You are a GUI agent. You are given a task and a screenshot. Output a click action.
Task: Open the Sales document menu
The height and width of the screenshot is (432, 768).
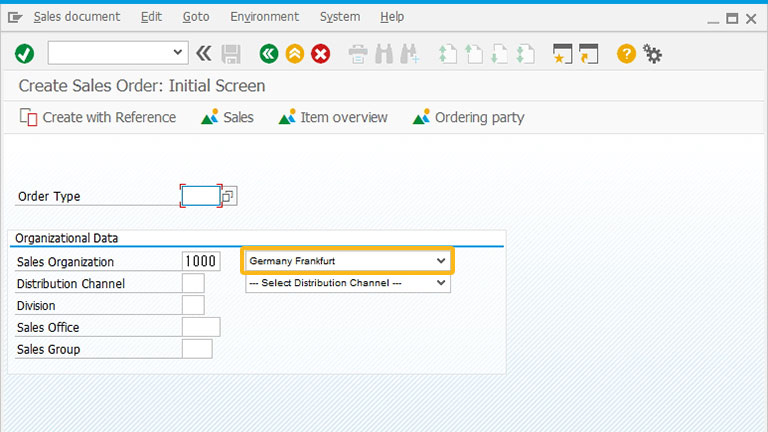coord(76,17)
